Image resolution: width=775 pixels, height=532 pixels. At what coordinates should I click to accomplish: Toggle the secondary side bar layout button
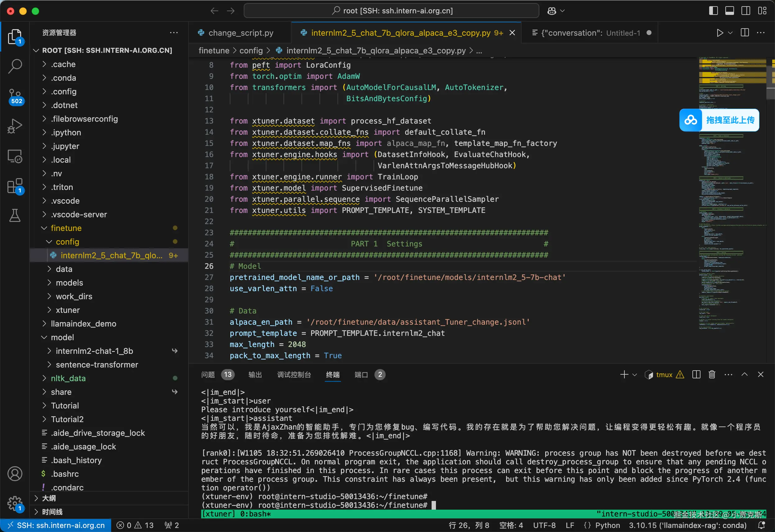(x=746, y=11)
